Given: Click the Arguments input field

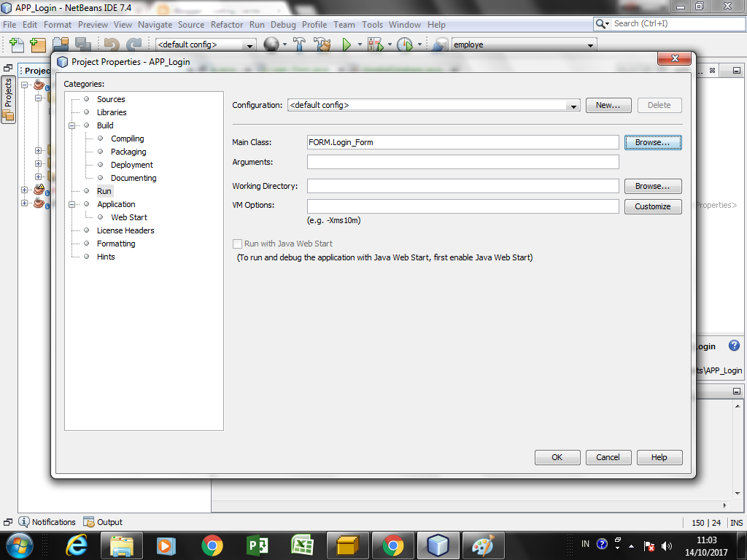Looking at the screenshot, I should click(x=463, y=162).
